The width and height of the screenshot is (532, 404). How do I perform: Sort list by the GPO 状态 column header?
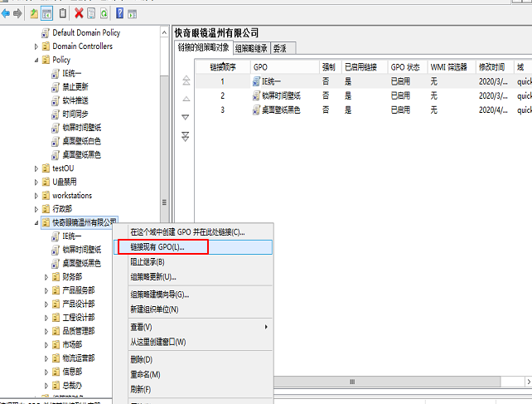coord(407,66)
